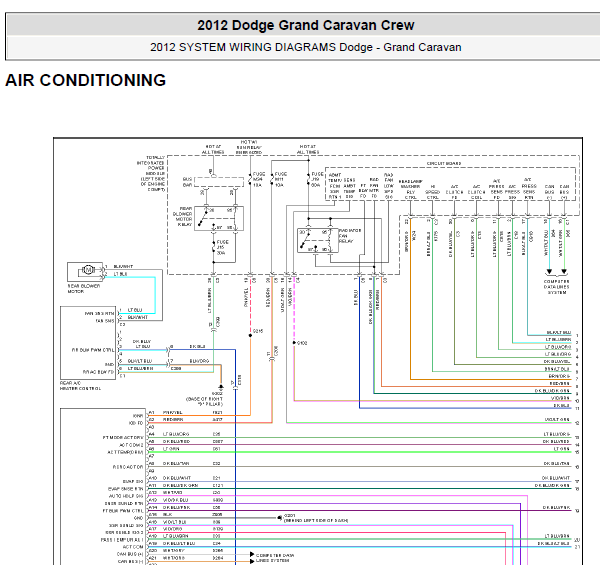The image size is (600, 565).
Task: Click the 'LT GRN' wire label at pin A6
Action: 171,449
